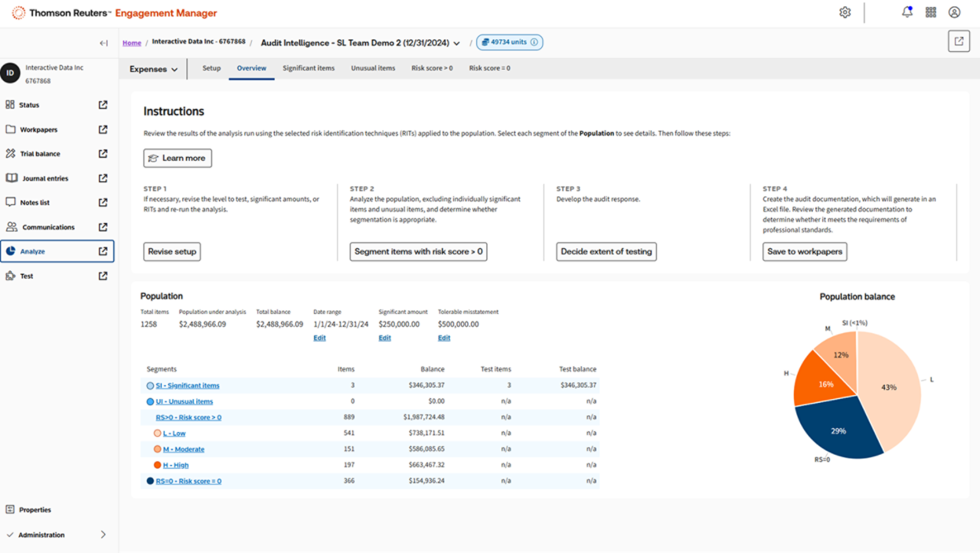Open the apps grid launcher
Image resolution: width=980 pixels, height=553 pixels.
[931, 12]
